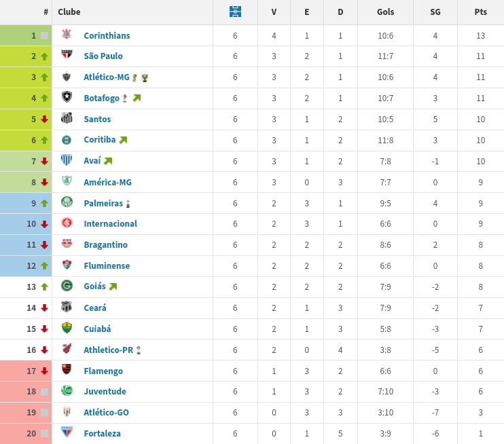Screen dimensions: 504x444
Task: Open the Santos team link
Action: point(97,119)
